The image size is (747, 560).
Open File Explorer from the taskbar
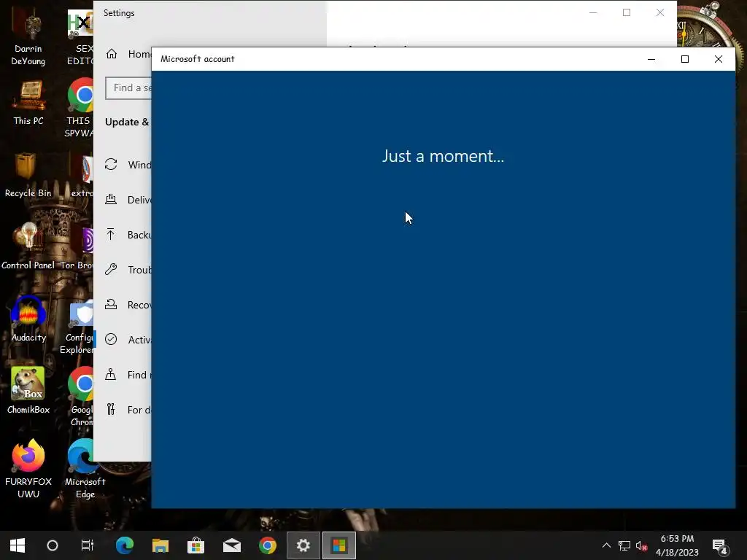pyautogui.click(x=160, y=545)
